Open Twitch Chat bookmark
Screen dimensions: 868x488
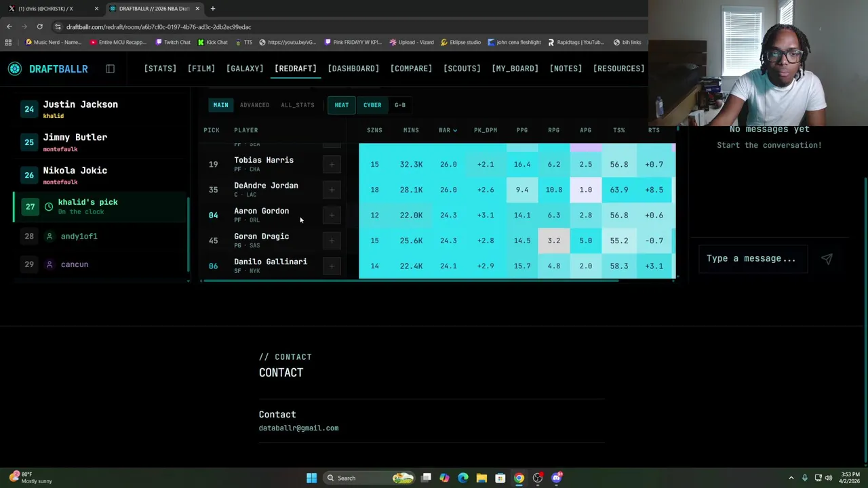point(173,42)
